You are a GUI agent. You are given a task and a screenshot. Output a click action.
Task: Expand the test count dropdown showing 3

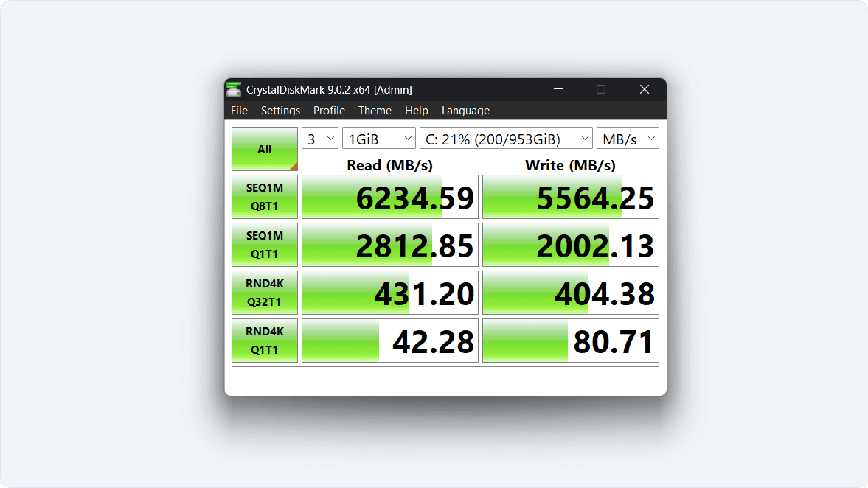(320, 139)
